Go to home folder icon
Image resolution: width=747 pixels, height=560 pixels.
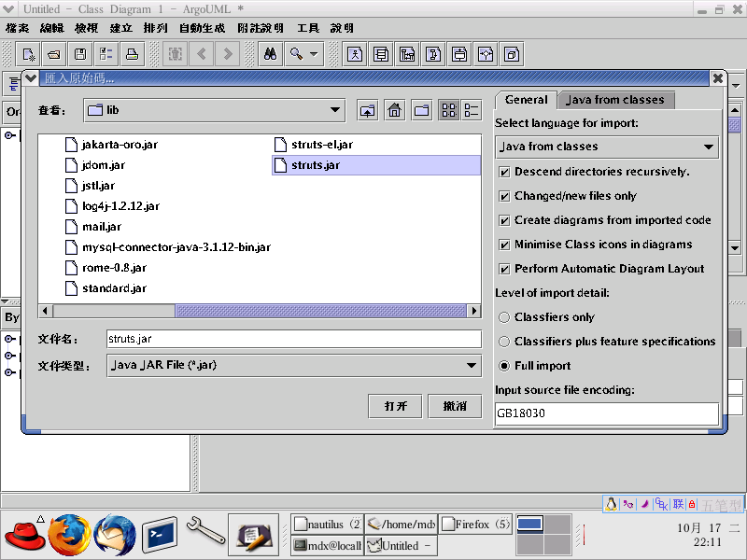pyautogui.click(x=394, y=110)
